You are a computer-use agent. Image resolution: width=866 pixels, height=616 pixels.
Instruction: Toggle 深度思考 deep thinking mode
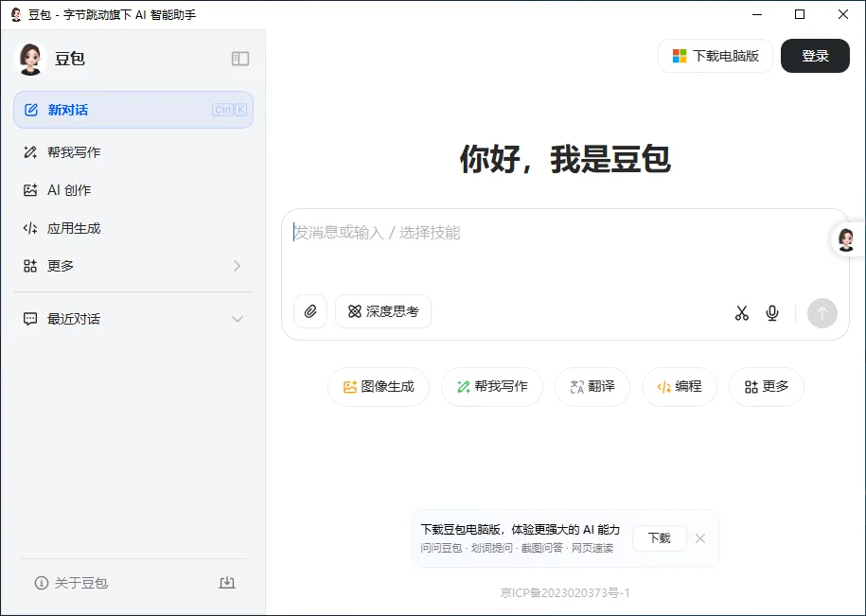pyautogui.click(x=383, y=311)
